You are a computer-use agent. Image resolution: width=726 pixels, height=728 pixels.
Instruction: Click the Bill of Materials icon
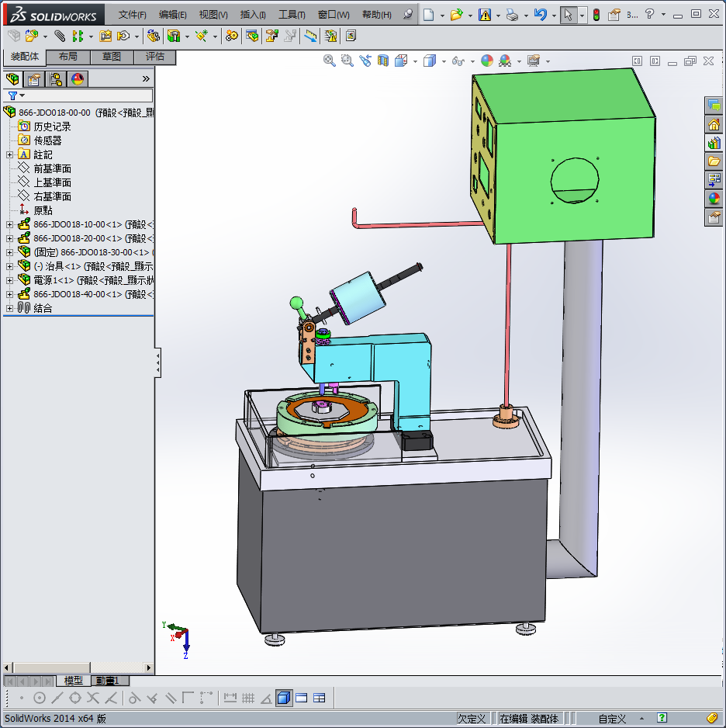[252, 36]
